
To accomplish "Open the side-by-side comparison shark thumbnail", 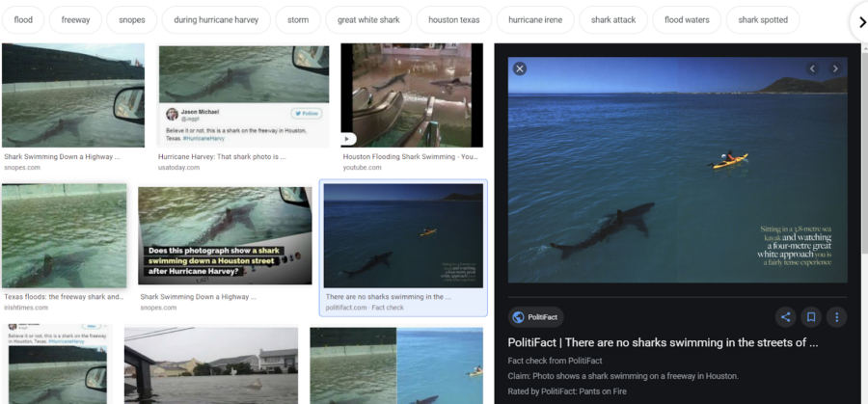I will [x=396, y=365].
